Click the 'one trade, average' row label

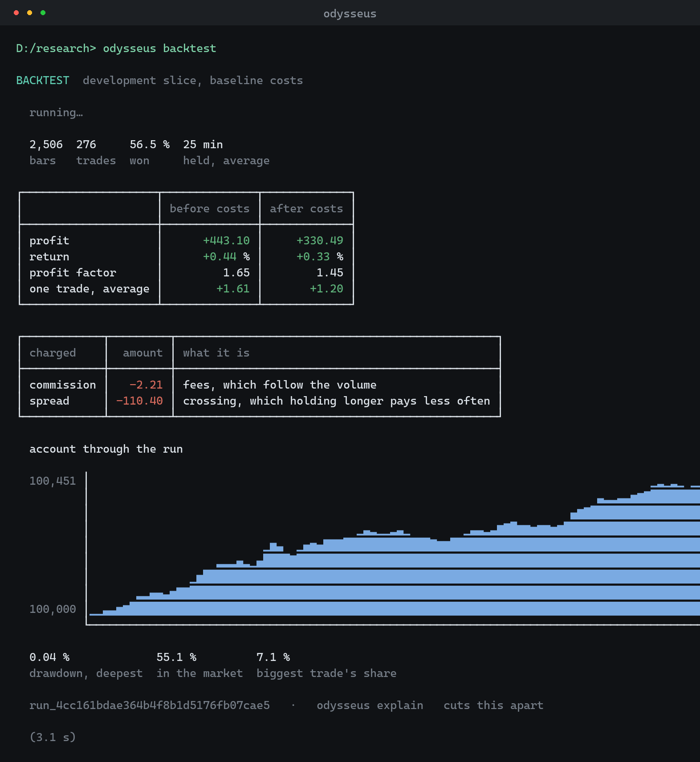click(90, 289)
